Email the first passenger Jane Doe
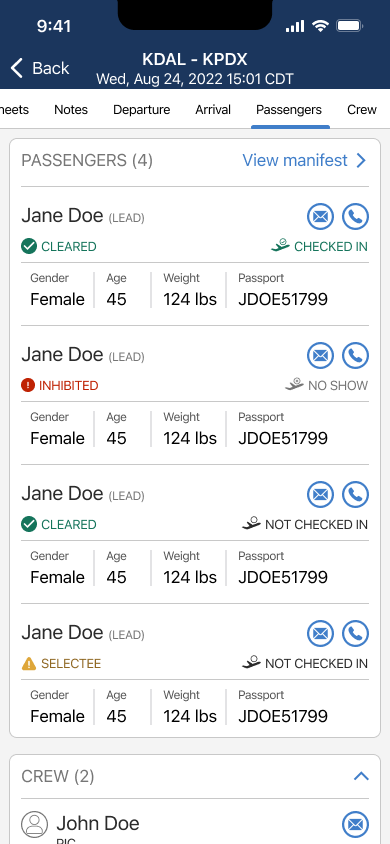The image size is (390, 844). click(x=321, y=217)
